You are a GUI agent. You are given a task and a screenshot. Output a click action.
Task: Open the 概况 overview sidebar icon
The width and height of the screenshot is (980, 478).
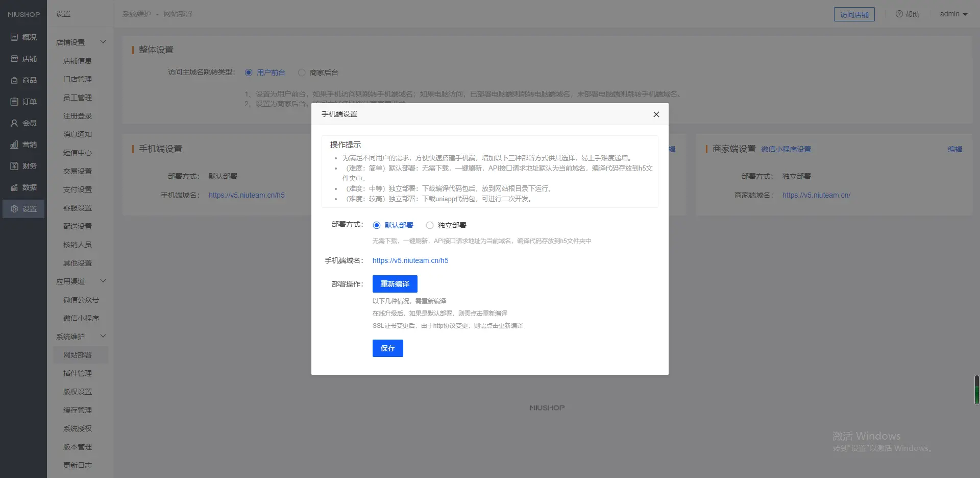tap(14, 37)
